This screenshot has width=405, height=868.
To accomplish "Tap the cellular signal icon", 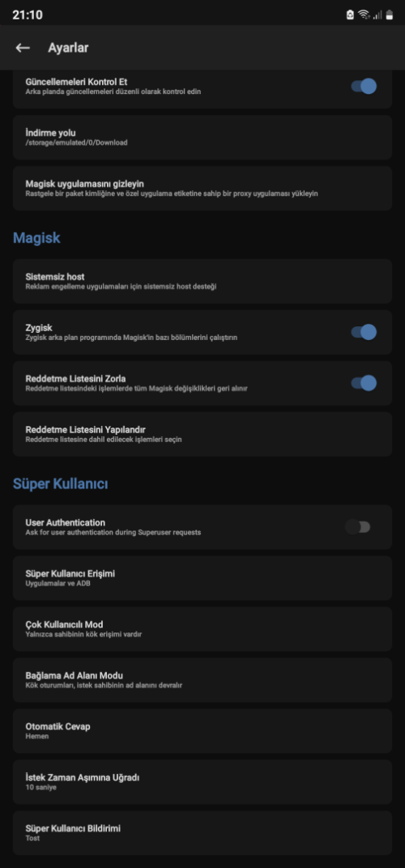I will [377, 15].
